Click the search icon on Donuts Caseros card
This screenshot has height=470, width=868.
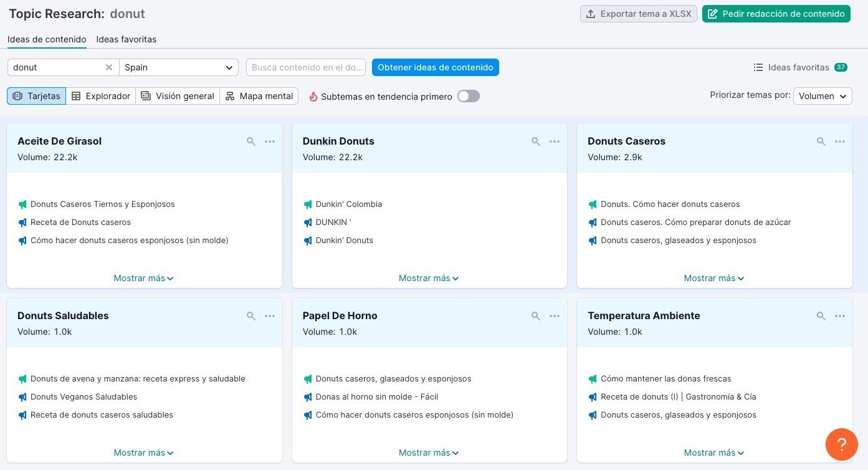[x=821, y=141]
